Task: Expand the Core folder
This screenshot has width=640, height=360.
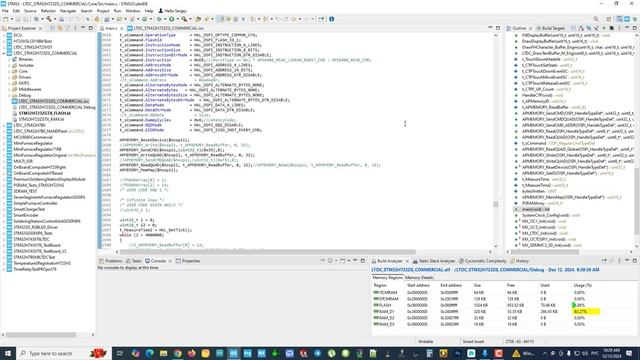Action: click(9, 71)
